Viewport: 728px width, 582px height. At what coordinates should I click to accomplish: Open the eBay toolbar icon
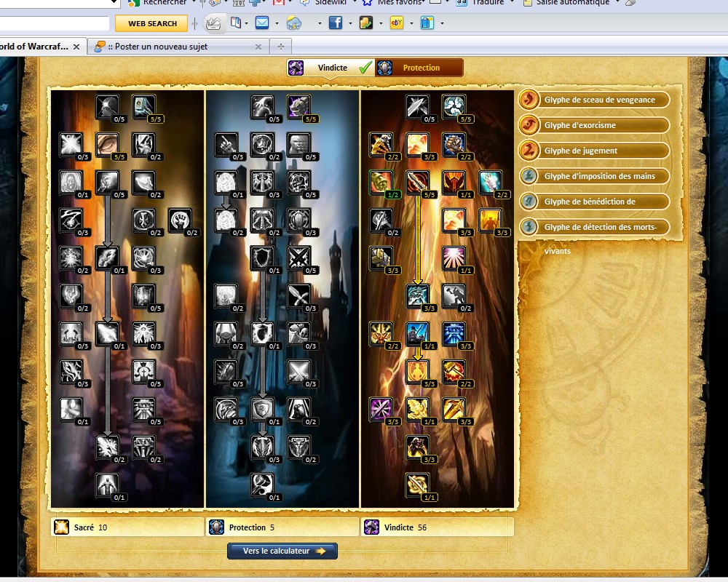pos(397,23)
